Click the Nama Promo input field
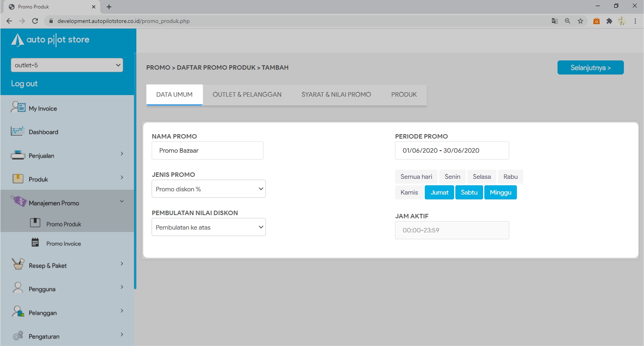Viewport: 644px width, 346px height. [207, 151]
